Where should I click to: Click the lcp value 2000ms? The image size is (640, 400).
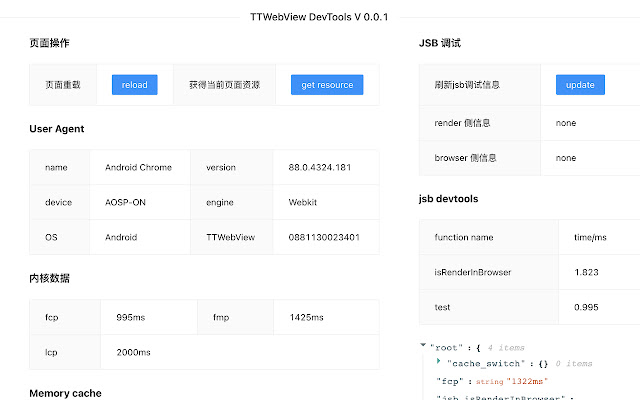(133, 352)
